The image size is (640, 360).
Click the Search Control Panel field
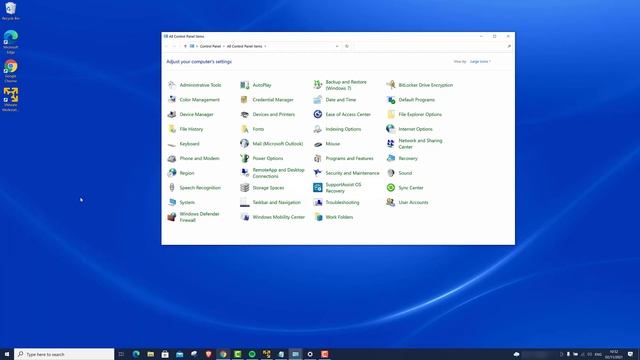coord(433,47)
